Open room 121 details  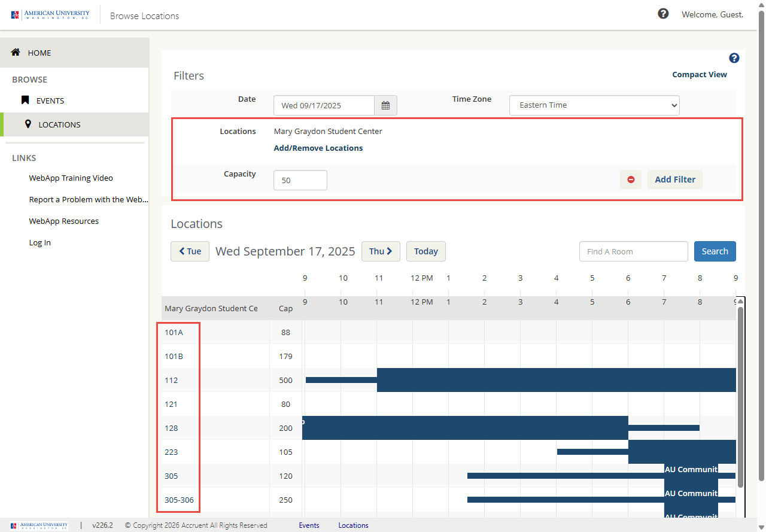coord(171,404)
